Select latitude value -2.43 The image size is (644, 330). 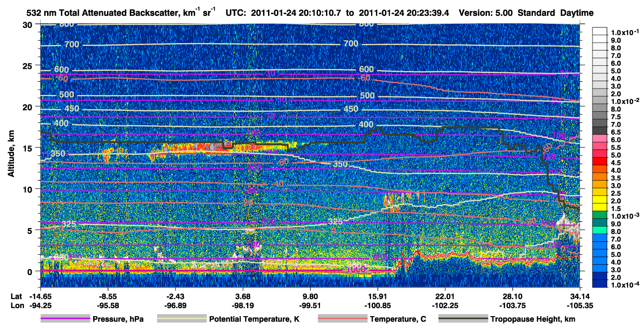click(x=175, y=296)
